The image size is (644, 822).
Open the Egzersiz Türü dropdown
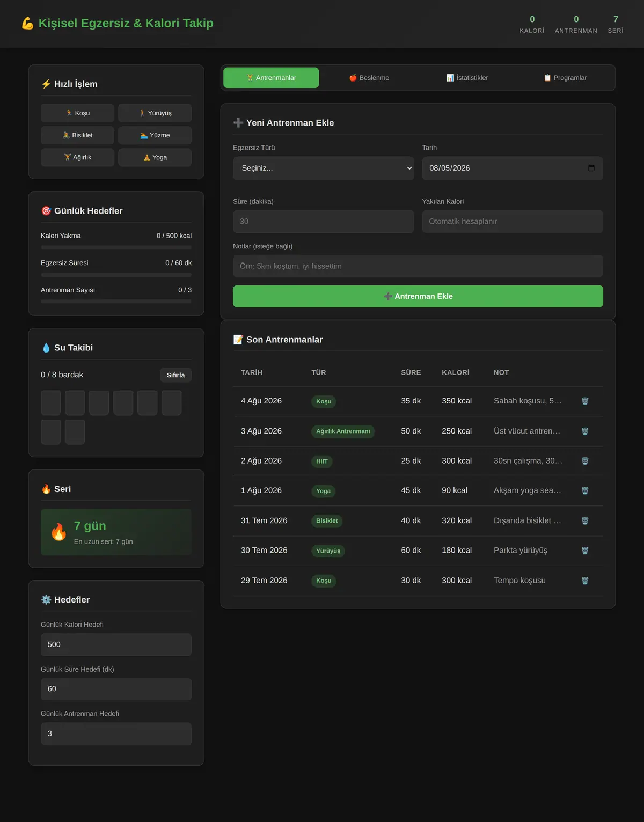[x=324, y=168]
